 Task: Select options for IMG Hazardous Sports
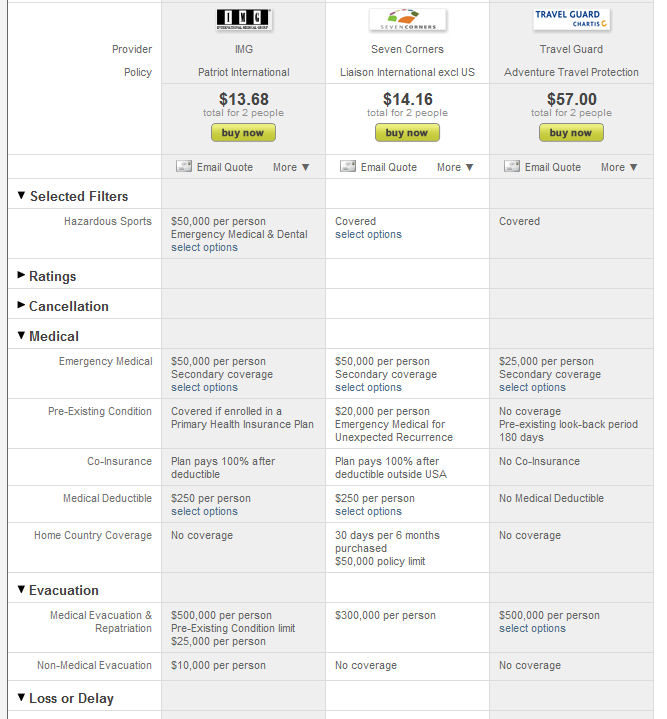click(204, 247)
